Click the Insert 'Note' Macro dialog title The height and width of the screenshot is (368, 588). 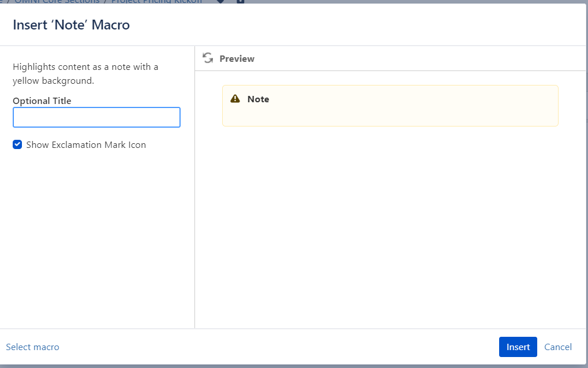71,25
